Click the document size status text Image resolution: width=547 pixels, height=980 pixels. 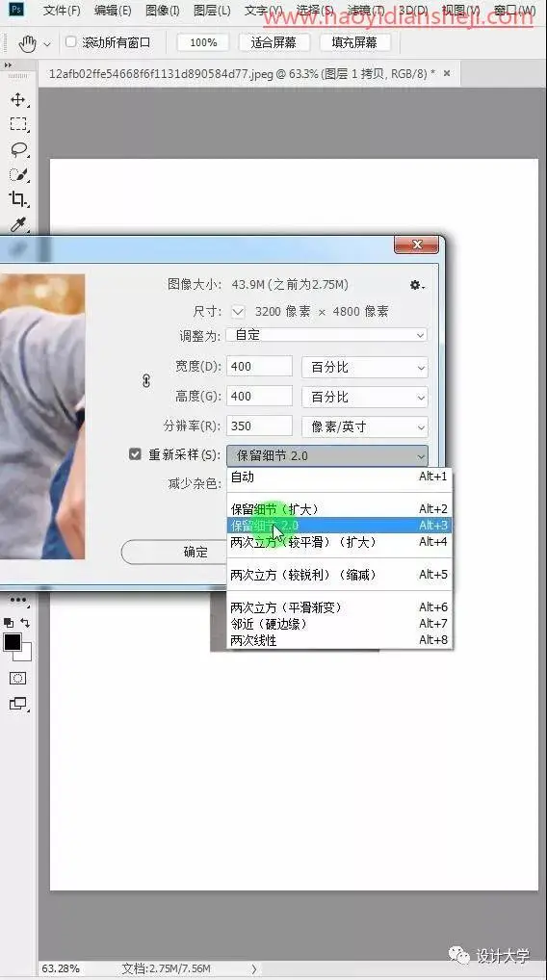(167, 968)
